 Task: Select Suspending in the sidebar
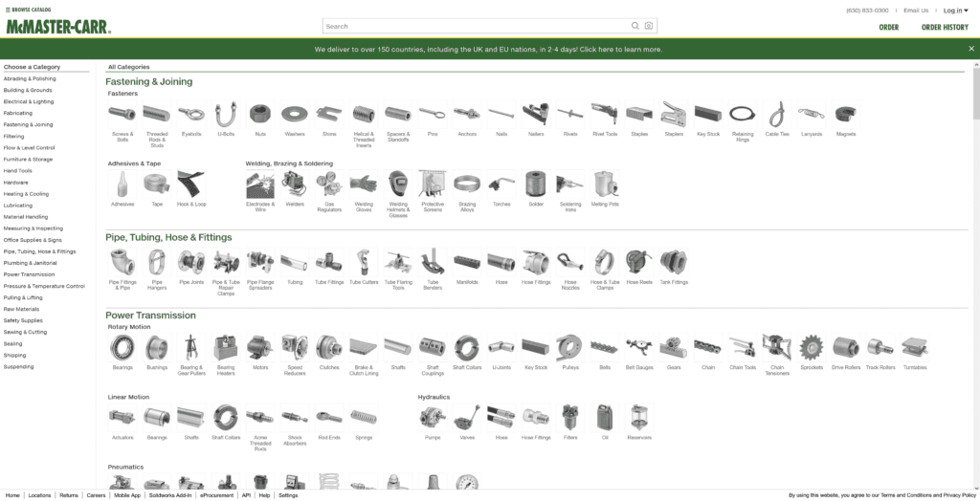click(19, 367)
